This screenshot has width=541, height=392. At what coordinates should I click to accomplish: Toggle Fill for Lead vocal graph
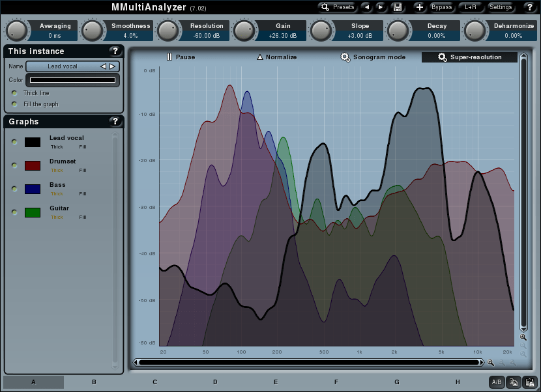coord(83,147)
